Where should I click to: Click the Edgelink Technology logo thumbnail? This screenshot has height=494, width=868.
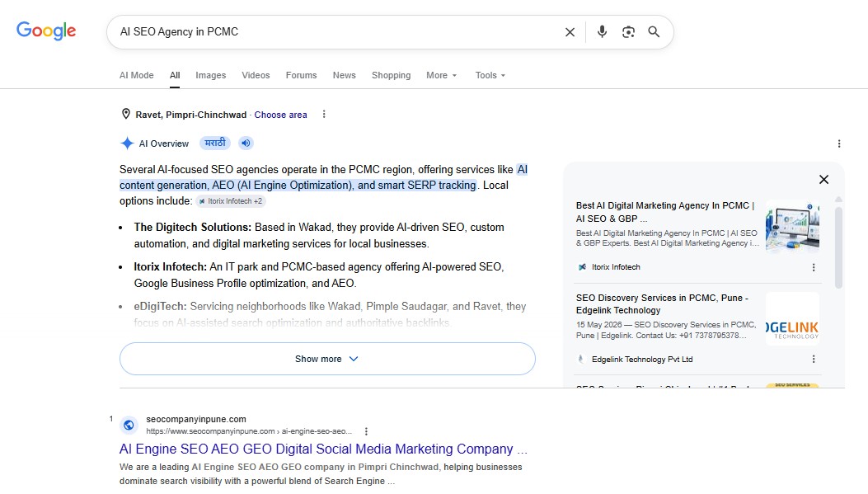(792, 318)
